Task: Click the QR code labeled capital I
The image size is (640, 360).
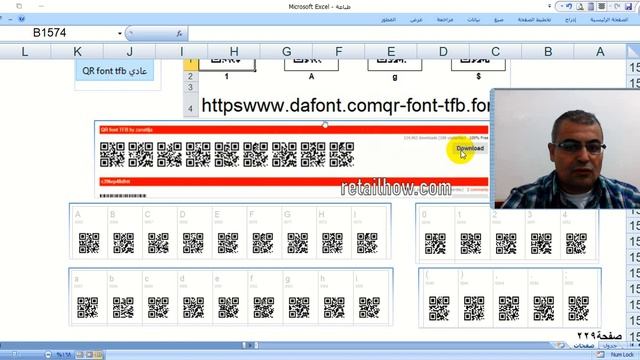Action: tap(367, 243)
